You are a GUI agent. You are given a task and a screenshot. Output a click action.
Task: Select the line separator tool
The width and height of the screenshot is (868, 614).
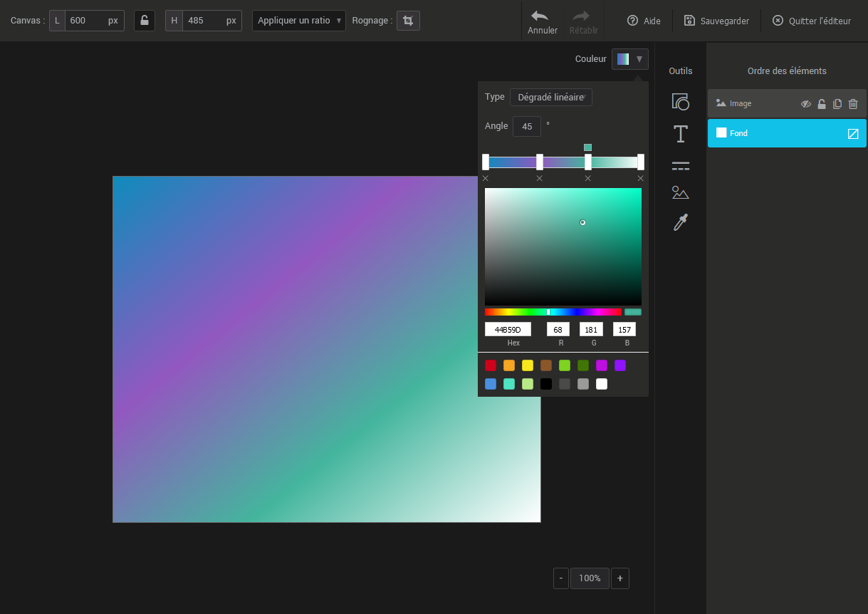680,166
